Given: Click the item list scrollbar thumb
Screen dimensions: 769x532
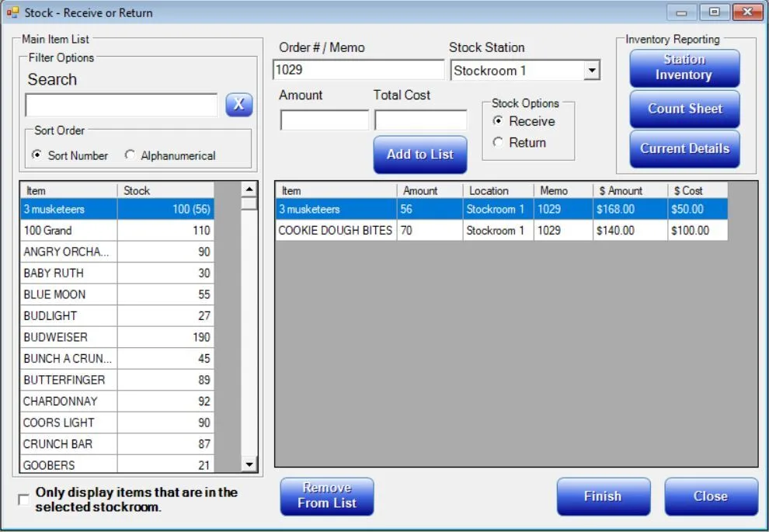Looking at the screenshot, I should click(x=249, y=203).
